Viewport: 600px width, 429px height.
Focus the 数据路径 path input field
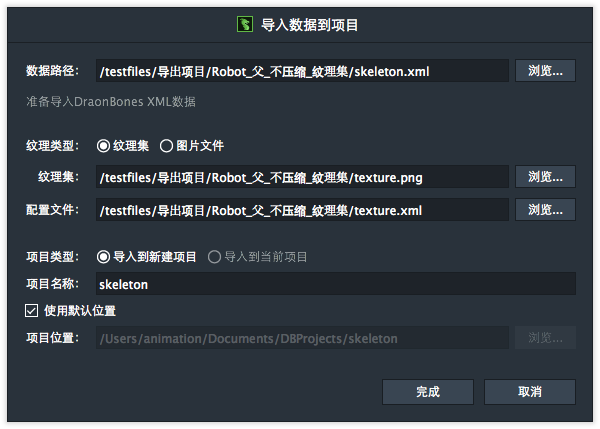302,70
